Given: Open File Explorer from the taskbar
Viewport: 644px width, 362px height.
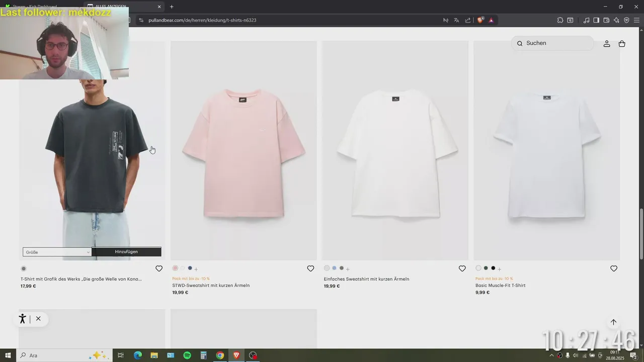Looking at the screenshot, I should point(154,355).
